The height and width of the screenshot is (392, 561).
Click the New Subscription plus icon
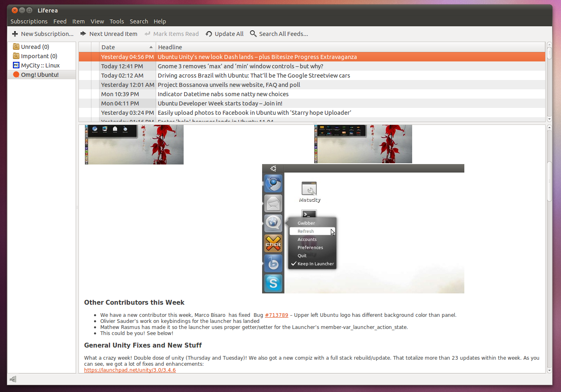coord(15,34)
